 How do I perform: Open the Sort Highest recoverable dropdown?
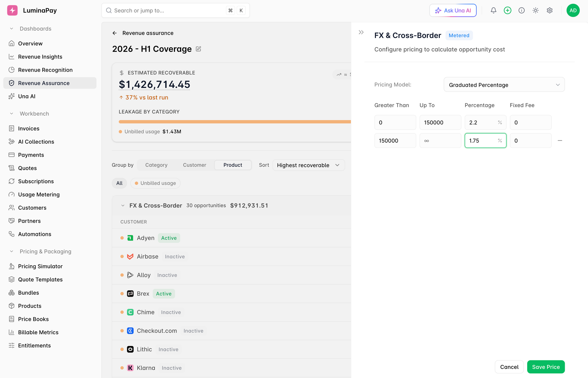click(x=308, y=165)
